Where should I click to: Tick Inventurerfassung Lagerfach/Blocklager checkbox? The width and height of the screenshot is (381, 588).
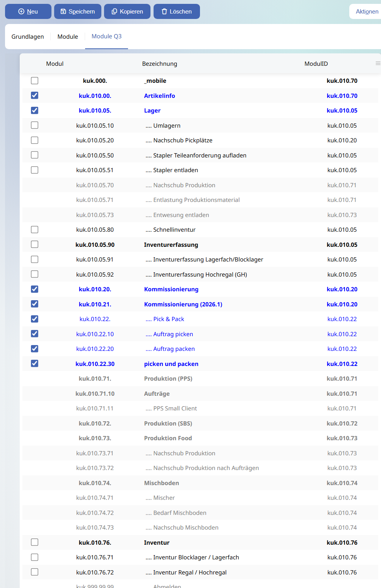pyautogui.click(x=34, y=259)
